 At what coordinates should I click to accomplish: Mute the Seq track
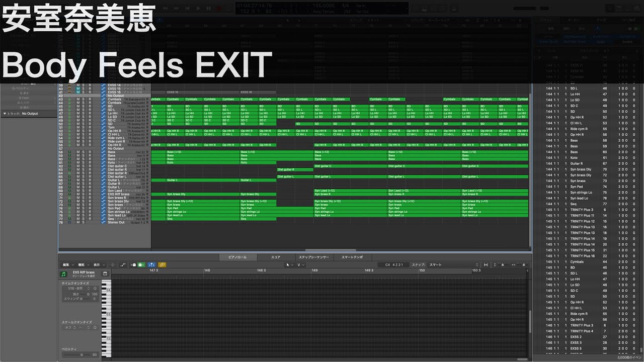click(x=78, y=219)
